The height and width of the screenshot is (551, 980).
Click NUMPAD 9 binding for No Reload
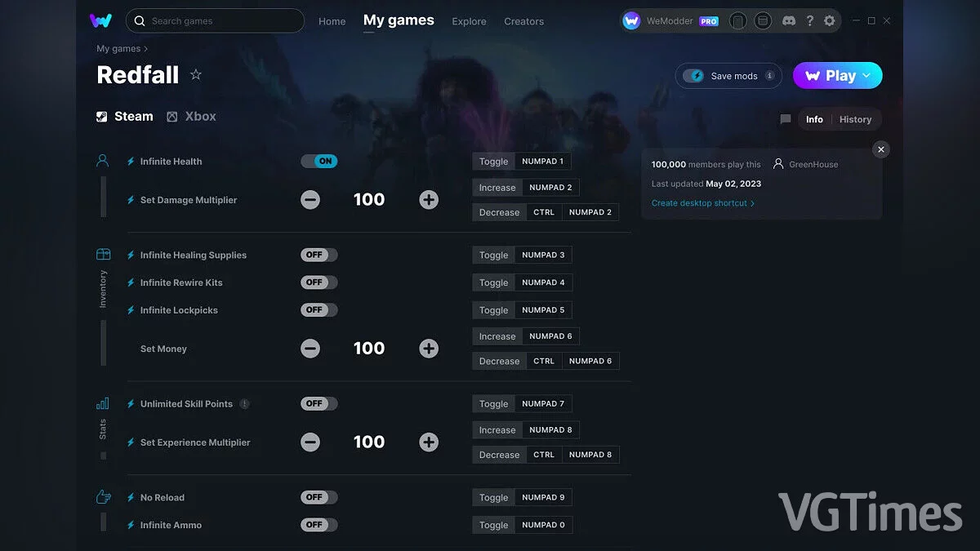point(543,497)
